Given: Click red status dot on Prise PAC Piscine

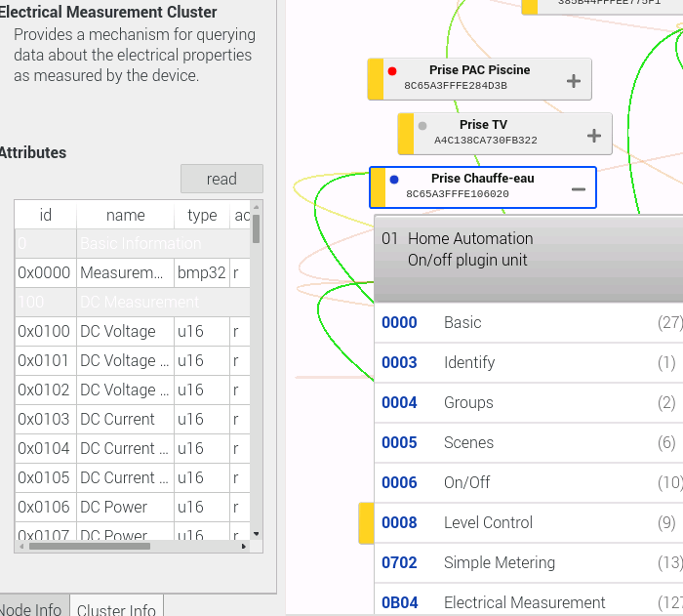Looking at the screenshot, I should [x=392, y=71].
